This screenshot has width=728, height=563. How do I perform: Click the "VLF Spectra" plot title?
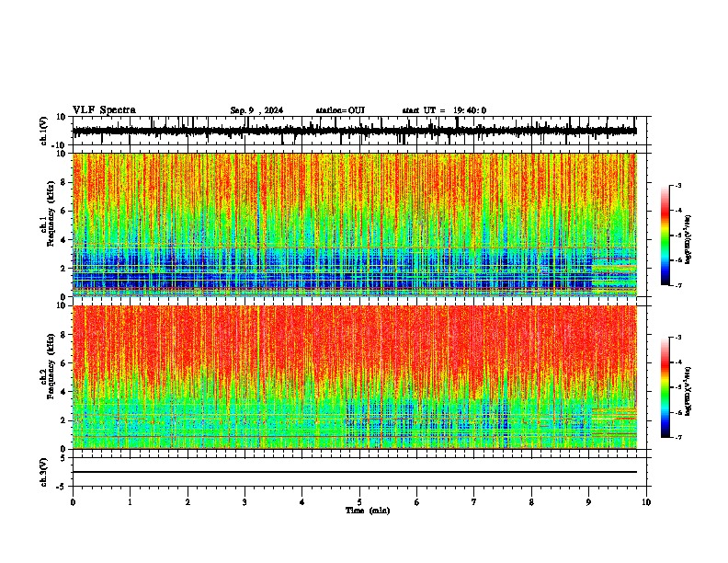(x=104, y=110)
